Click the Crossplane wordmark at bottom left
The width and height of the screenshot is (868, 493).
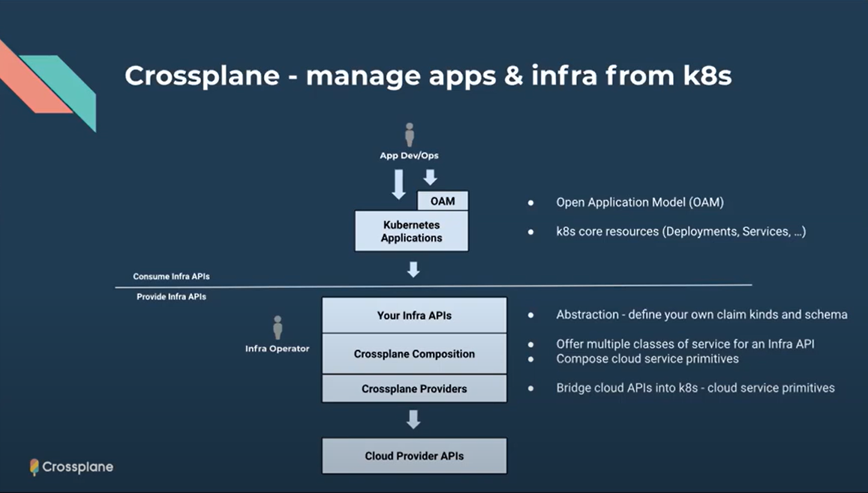tap(78, 467)
